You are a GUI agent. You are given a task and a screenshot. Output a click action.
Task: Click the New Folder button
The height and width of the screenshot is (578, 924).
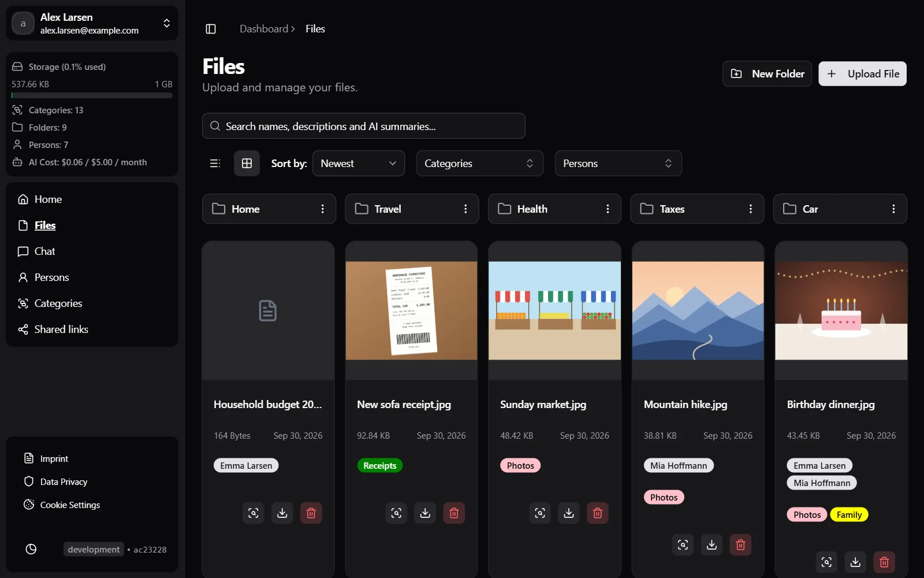[767, 74]
